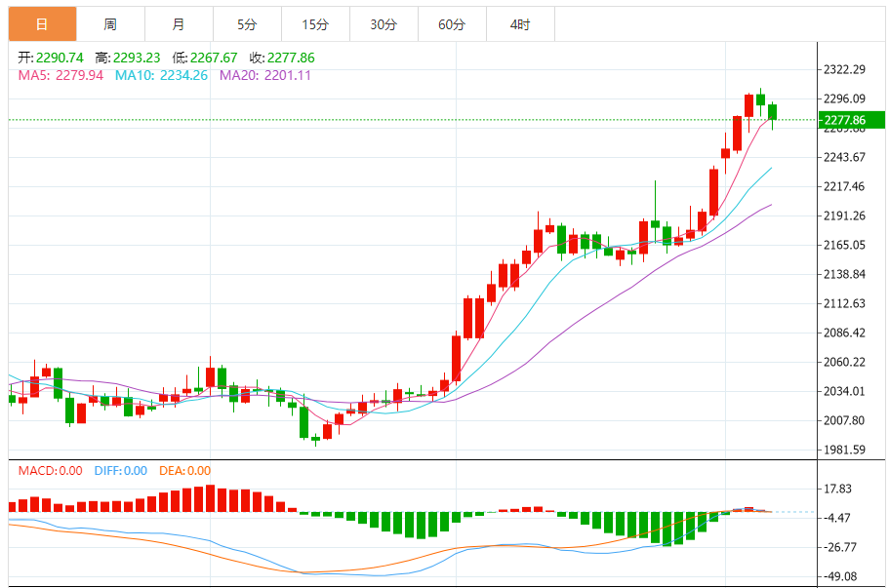Click the MA5: 2279.94 label

tap(61, 75)
